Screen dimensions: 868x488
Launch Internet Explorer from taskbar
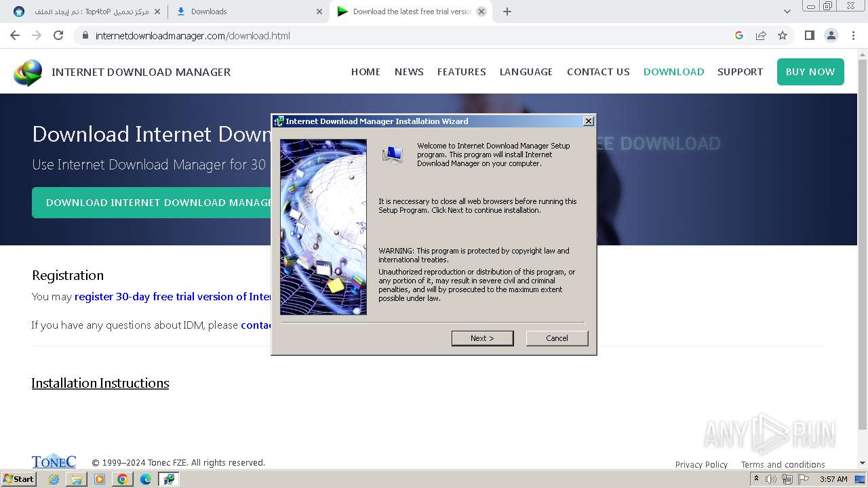[54, 479]
